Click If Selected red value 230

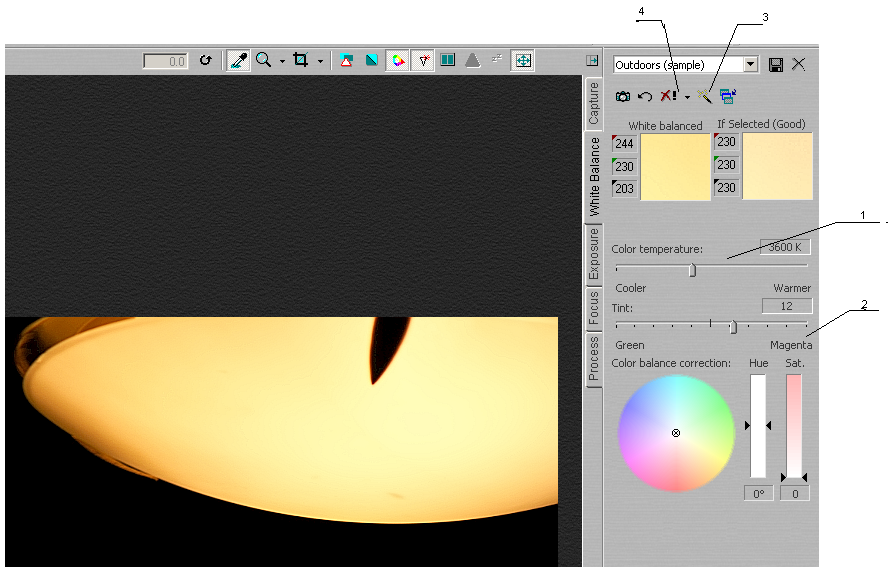[726, 142]
